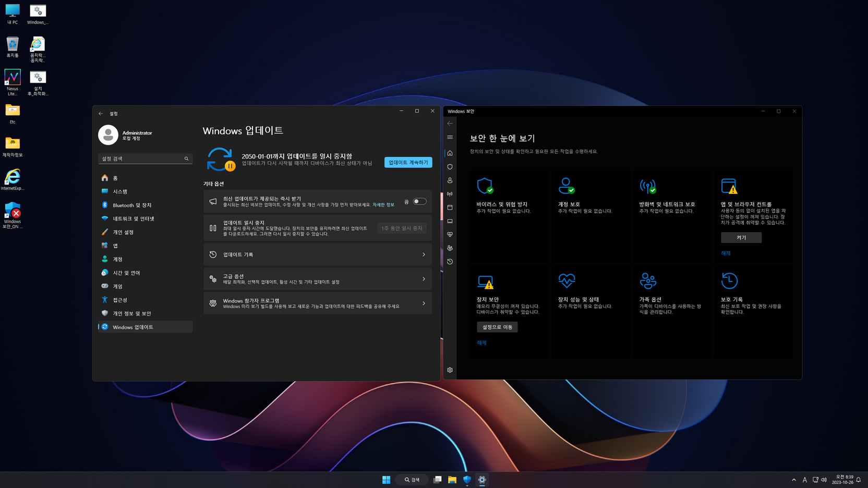This screenshot has width=868, height=488.
Task: Open Virus & threat protection shield sidebar icon
Action: 450,167
